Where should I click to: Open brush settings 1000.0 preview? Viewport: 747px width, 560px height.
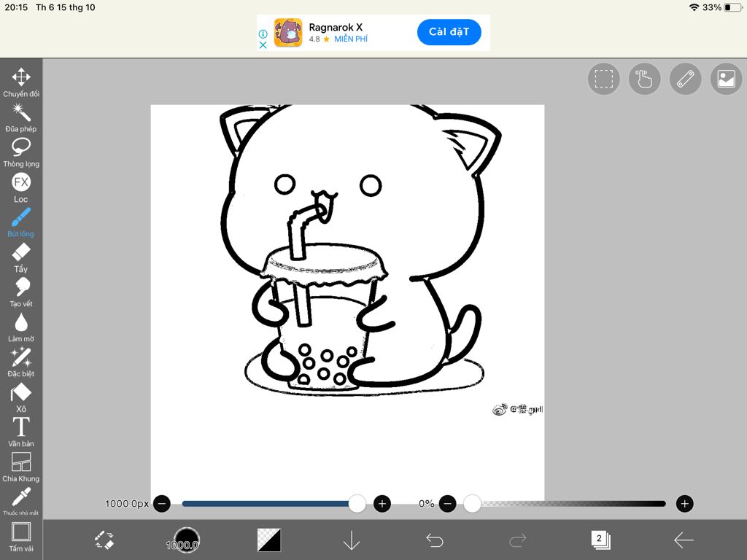[x=186, y=540]
